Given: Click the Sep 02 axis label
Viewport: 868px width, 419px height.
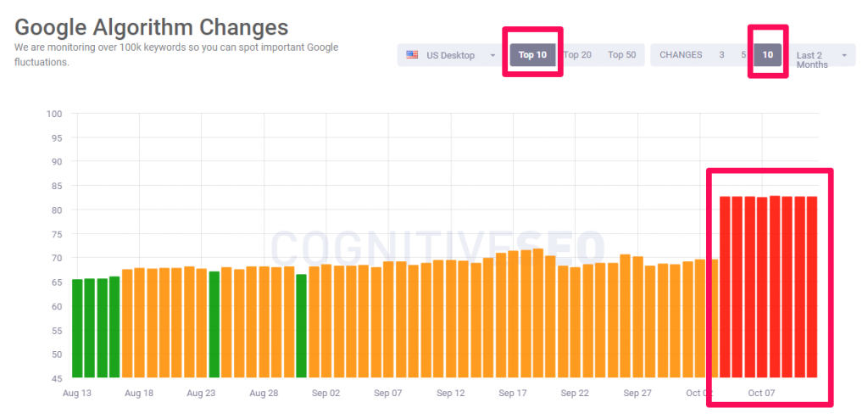Looking at the screenshot, I should (x=326, y=393).
